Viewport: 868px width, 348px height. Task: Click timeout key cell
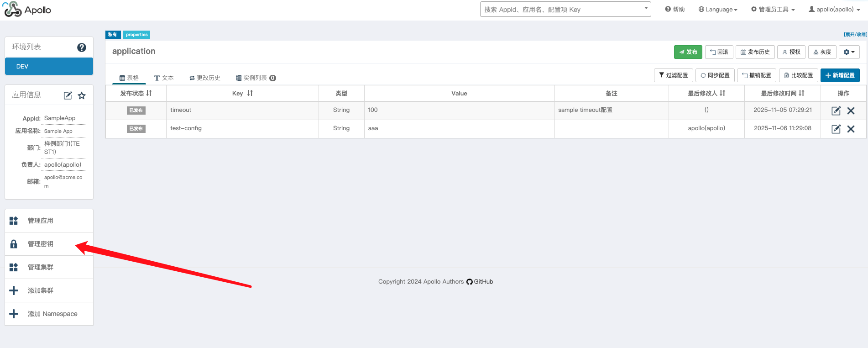pos(242,111)
